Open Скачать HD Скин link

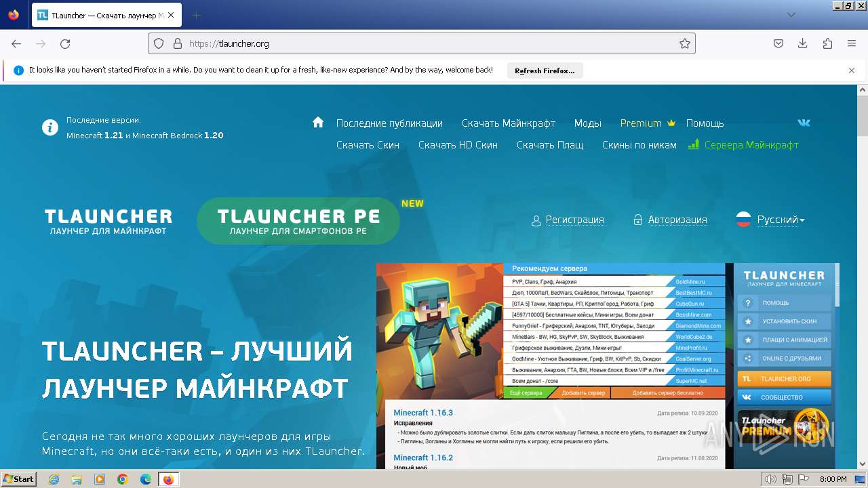[x=458, y=145]
